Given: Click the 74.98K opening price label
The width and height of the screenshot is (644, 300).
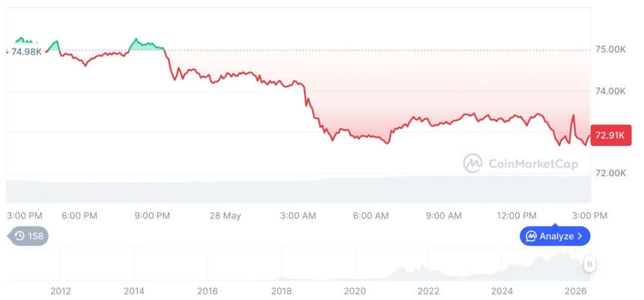Looking at the screenshot, I should tap(26, 52).
